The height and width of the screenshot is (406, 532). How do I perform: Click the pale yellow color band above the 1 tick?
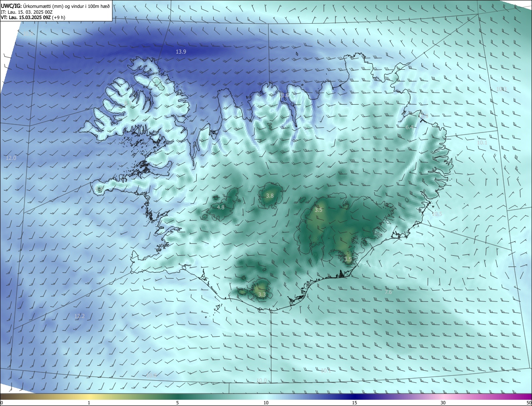(x=89, y=396)
